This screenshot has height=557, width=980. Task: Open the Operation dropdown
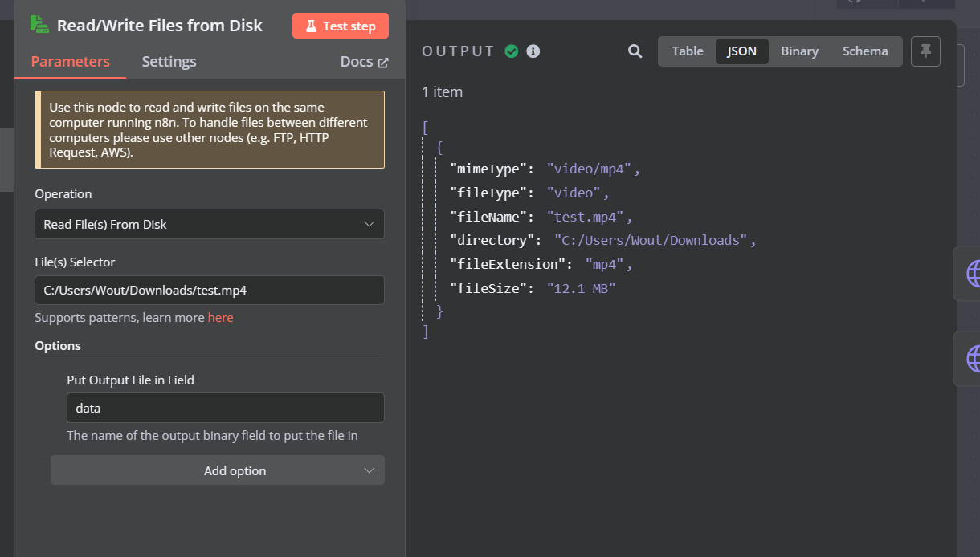click(x=210, y=224)
